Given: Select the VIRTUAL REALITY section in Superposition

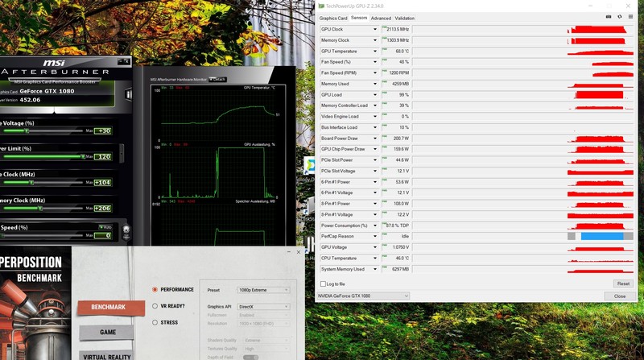Looking at the screenshot, I should (x=107, y=356).
